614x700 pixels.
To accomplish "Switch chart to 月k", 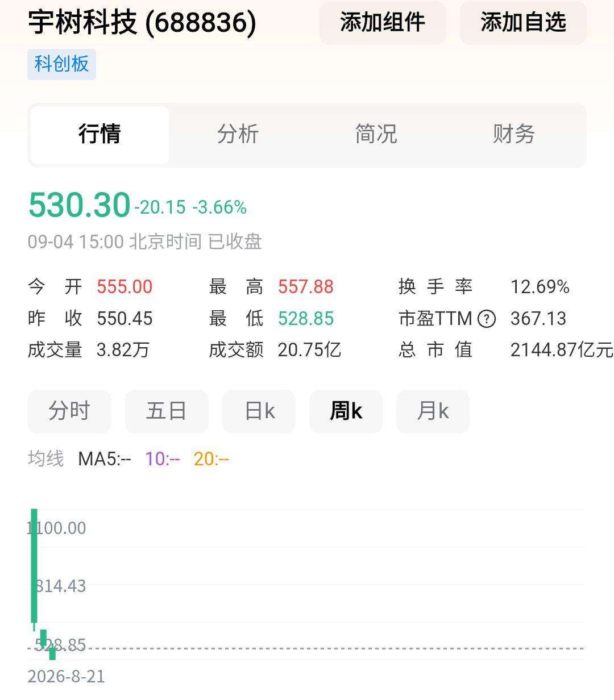I will [x=433, y=411].
